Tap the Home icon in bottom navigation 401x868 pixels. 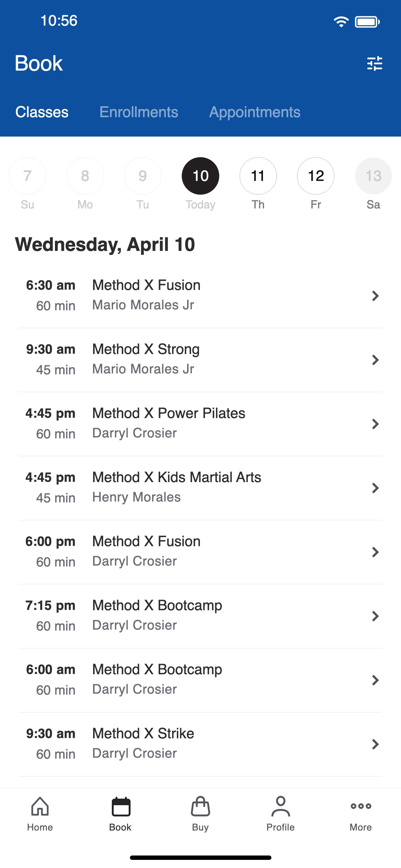click(x=40, y=806)
